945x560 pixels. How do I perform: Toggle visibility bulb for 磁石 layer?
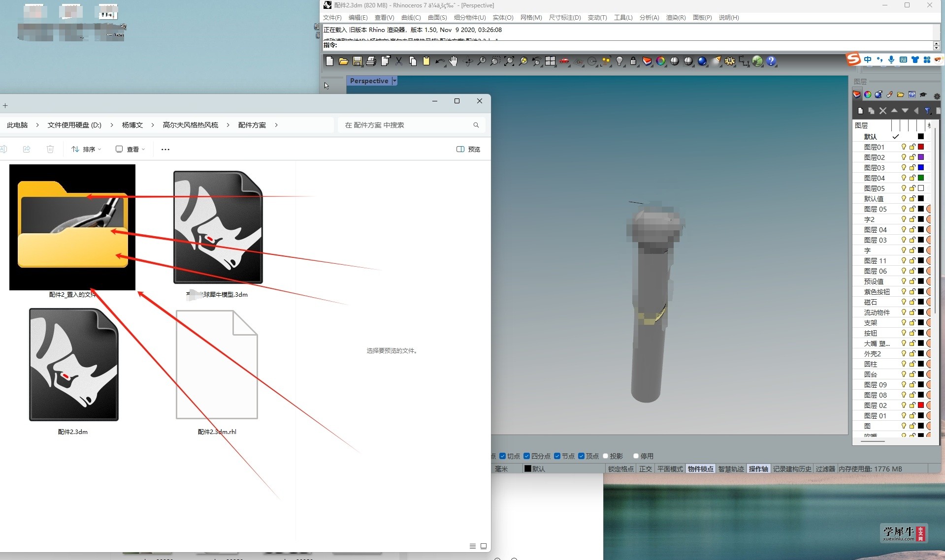point(904,302)
